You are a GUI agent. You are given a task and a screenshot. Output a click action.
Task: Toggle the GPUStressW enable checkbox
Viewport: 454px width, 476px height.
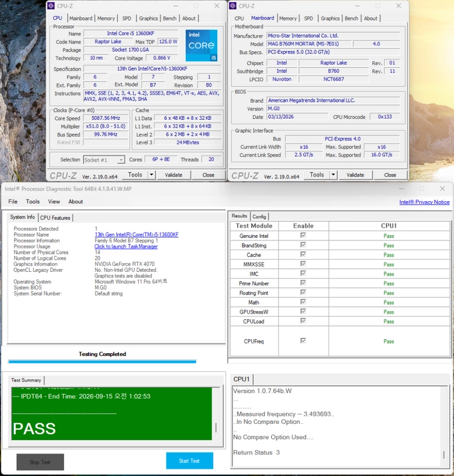[x=303, y=311]
